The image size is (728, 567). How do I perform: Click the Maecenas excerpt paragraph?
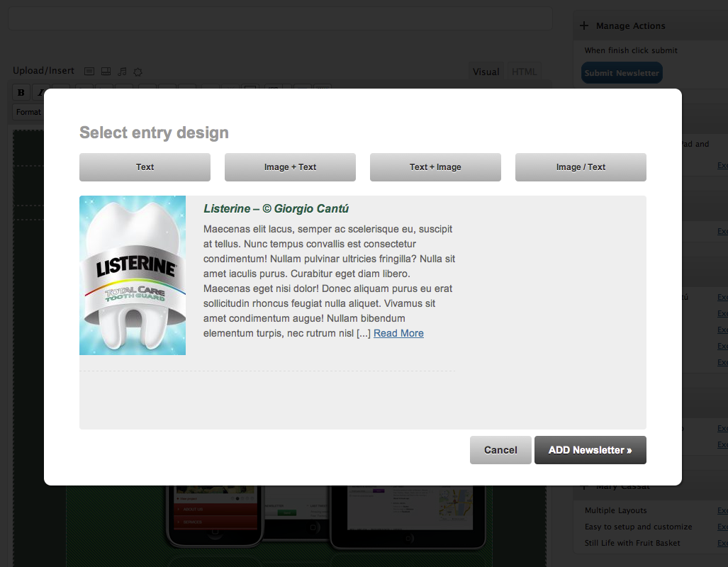tap(329, 281)
